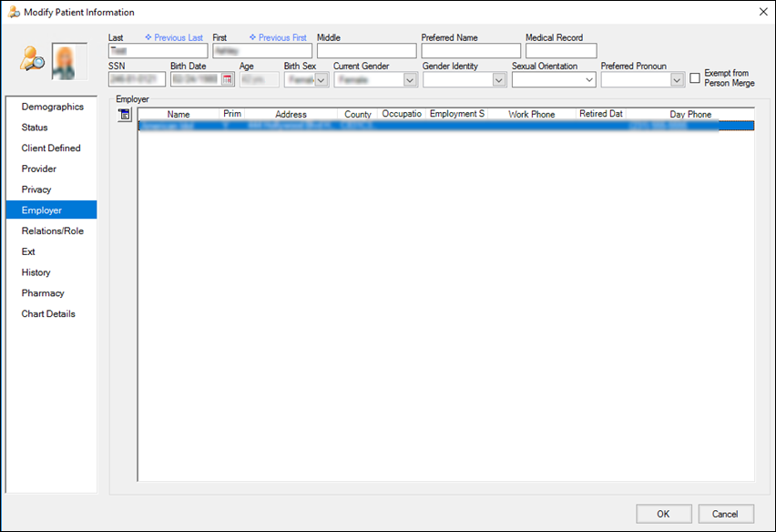Image resolution: width=776 pixels, height=532 pixels.
Task: Select the Ext sidebar item
Action: tap(28, 252)
